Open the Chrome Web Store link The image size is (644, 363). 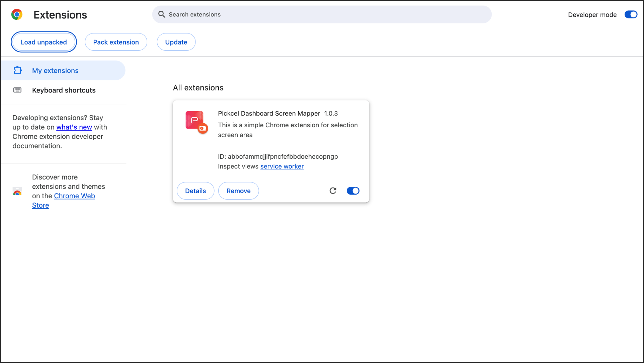pos(74,196)
